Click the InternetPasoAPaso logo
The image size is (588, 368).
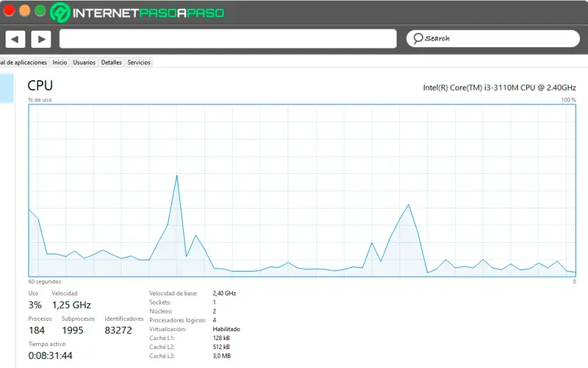tap(137, 13)
